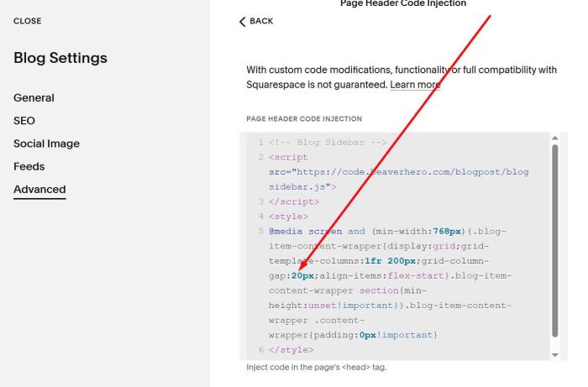The image size is (588, 387).
Task: Click the code editor scroll down arrow
Action: [555, 355]
